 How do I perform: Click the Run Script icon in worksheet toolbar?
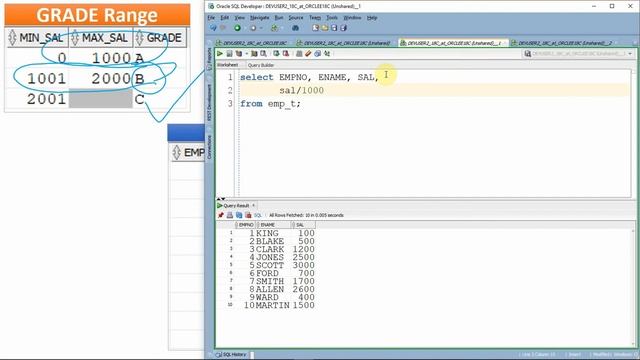pyautogui.click(x=229, y=53)
